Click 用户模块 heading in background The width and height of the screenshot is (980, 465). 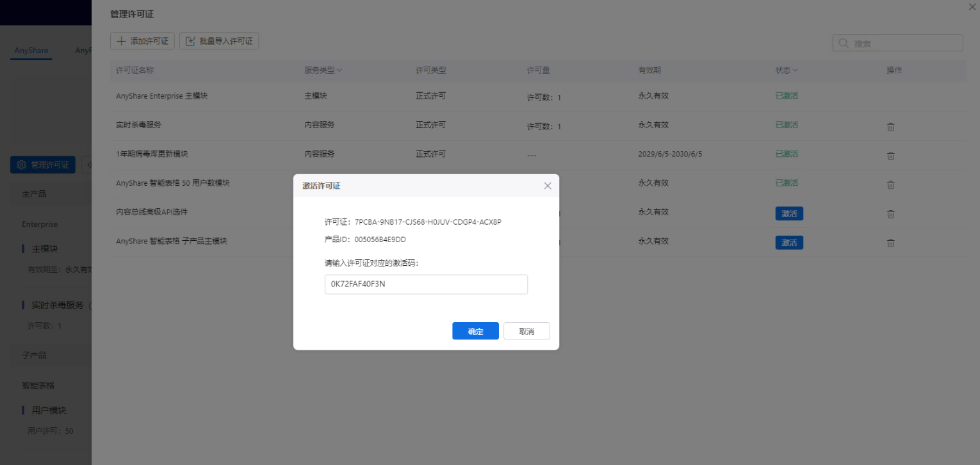pos(49,410)
